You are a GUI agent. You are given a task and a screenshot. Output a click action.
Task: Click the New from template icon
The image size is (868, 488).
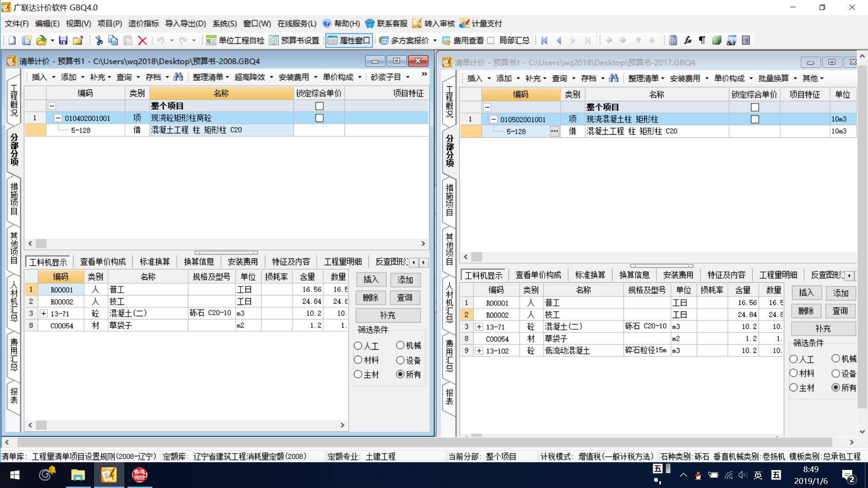27,41
